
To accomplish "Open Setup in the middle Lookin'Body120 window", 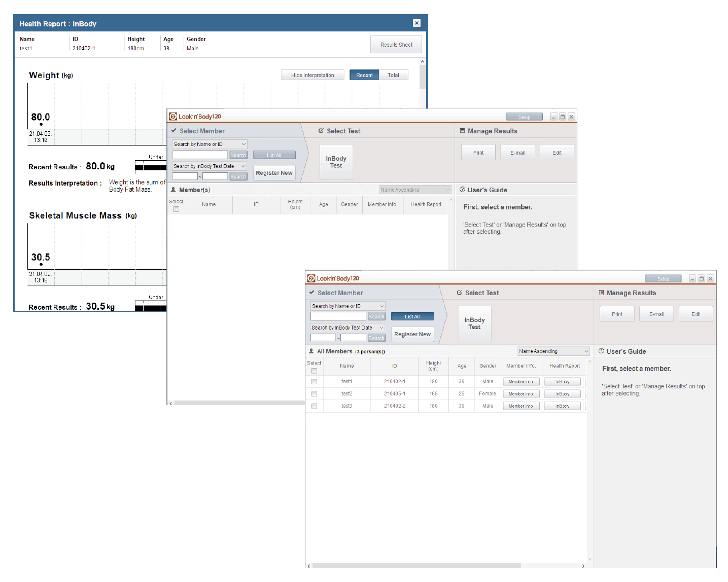I will click(525, 117).
